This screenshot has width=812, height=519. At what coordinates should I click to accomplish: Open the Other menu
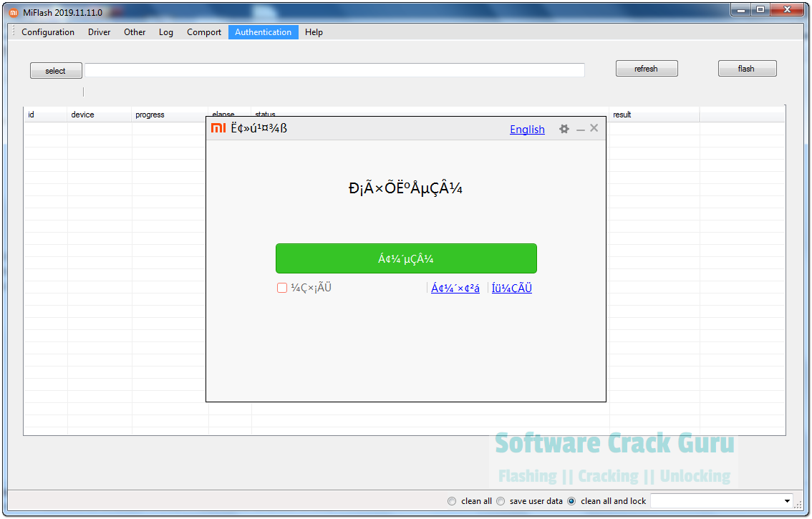tap(135, 32)
